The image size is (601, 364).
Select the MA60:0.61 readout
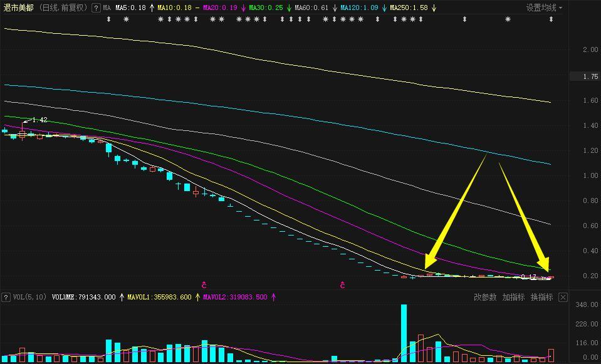(311, 8)
